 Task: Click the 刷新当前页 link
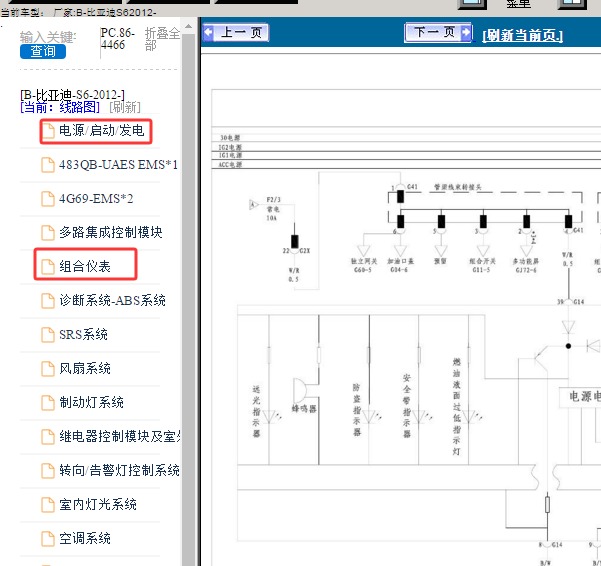point(522,36)
